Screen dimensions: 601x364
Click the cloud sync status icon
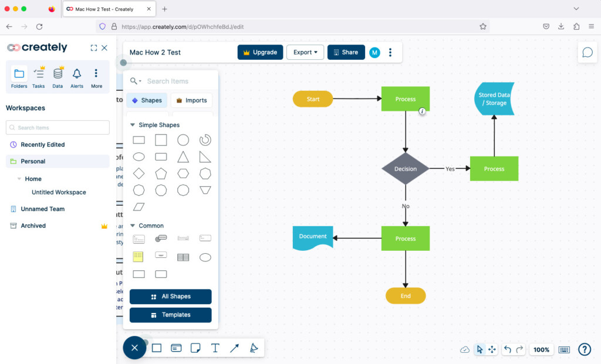[x=465, y=349]
